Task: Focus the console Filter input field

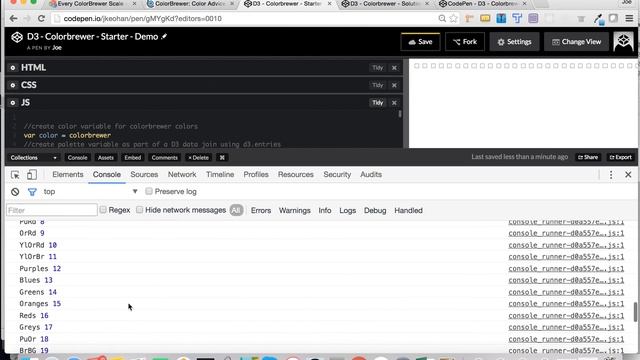Action: (52, 210)
